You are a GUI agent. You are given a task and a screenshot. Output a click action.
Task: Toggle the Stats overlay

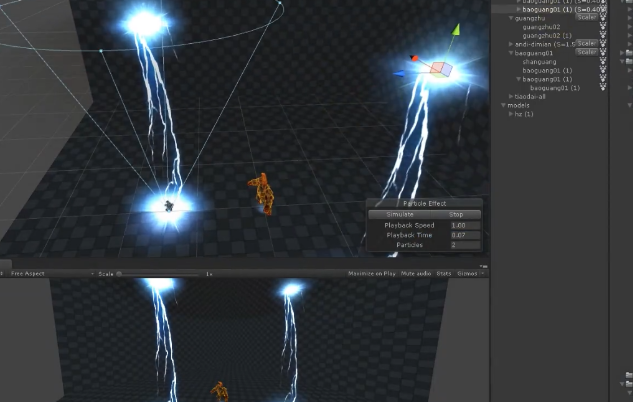point(444,274)
